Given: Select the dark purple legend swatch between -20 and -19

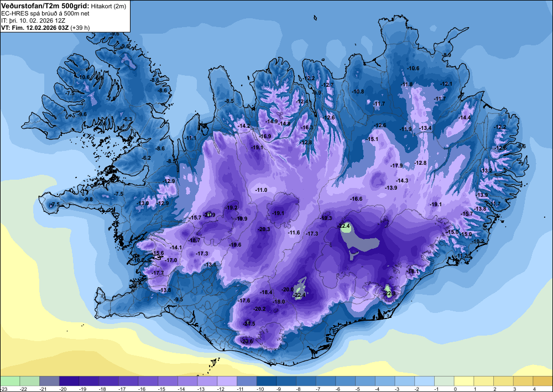Looking at the screenshot, I should 69,381.
